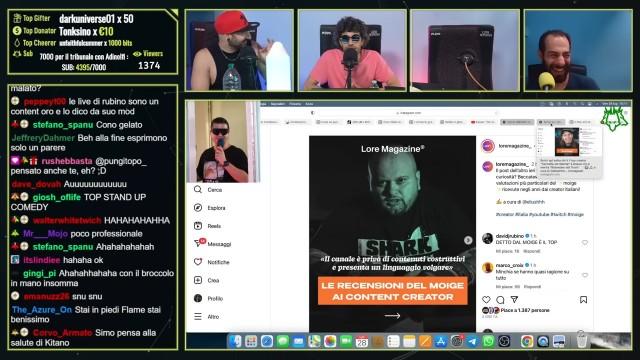Open Finestra menu in menu bar

coord(296,104)
